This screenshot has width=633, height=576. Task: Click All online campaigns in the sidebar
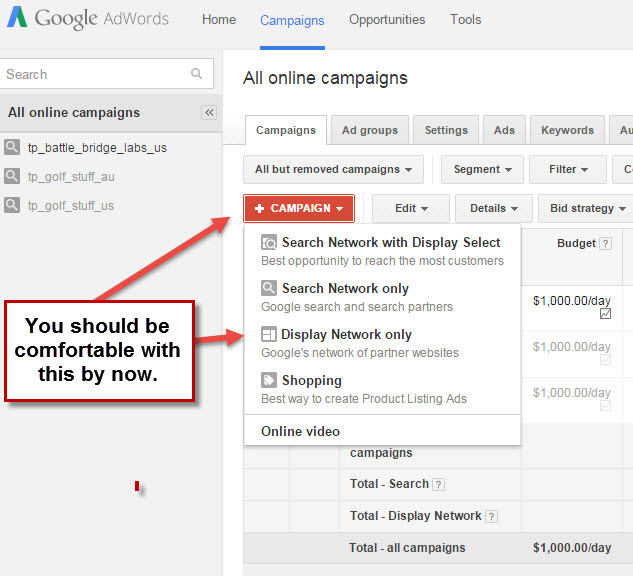74,112
